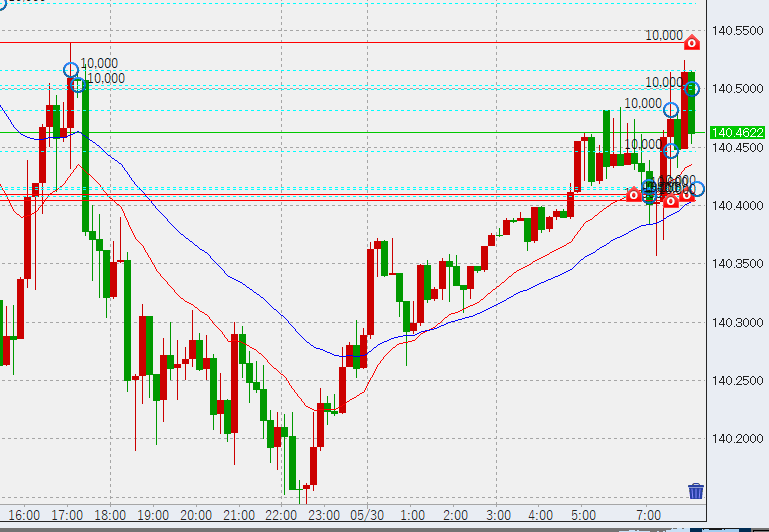The width and height of the screenshot is (769, 532).
Task: Select the blue circle marker at the 140.4500 level
Action: click(x=671, y=151)
